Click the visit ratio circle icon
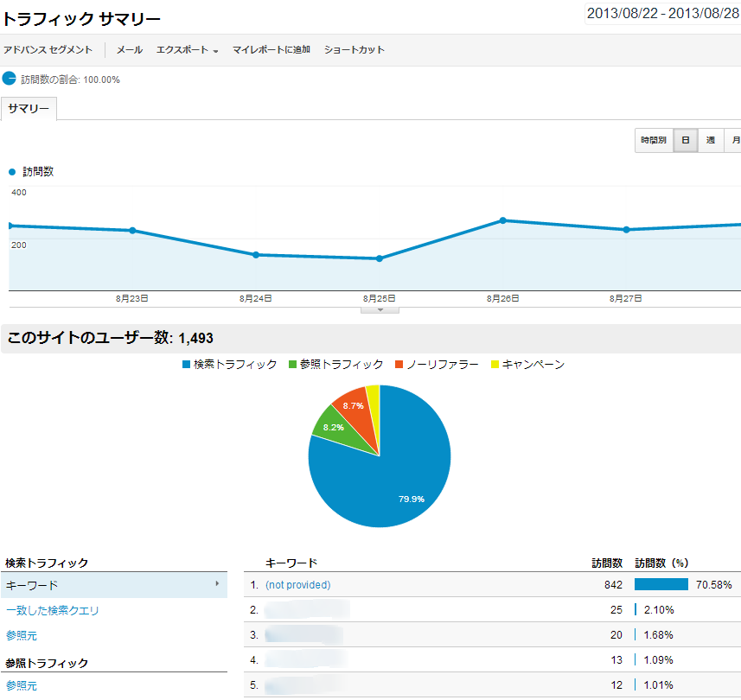 click(x=10, y=79)
